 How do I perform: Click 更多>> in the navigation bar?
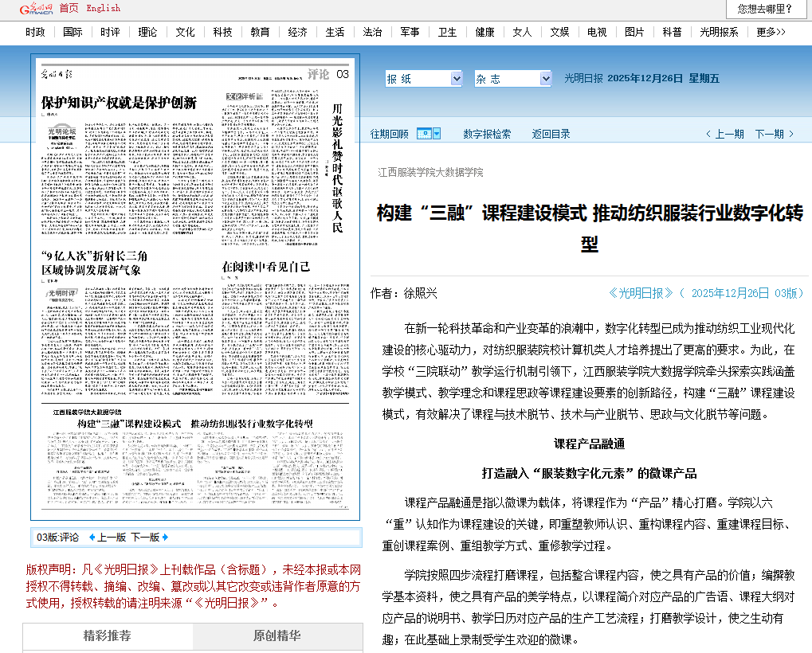pos(771,32)
